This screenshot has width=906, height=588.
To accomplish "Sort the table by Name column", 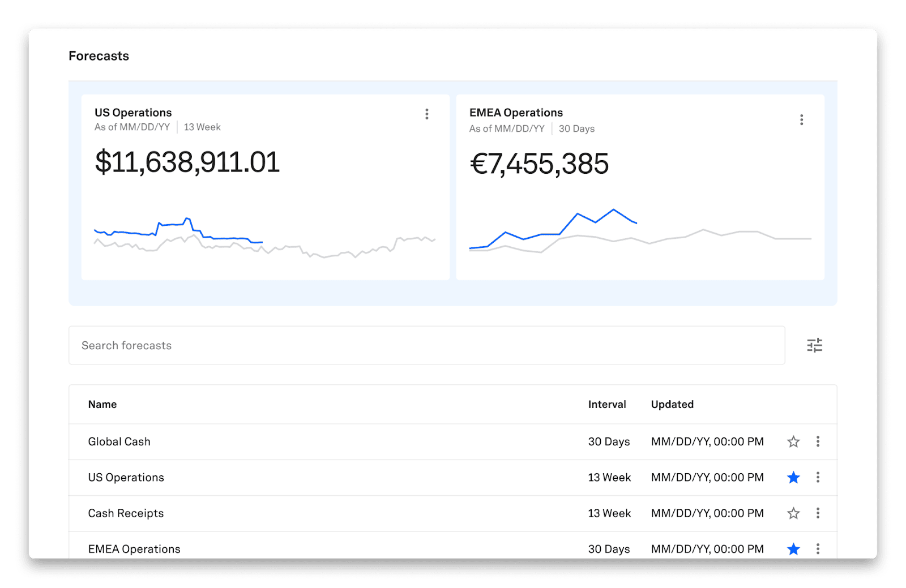I will pyautogui.click(x=102, y=404).
